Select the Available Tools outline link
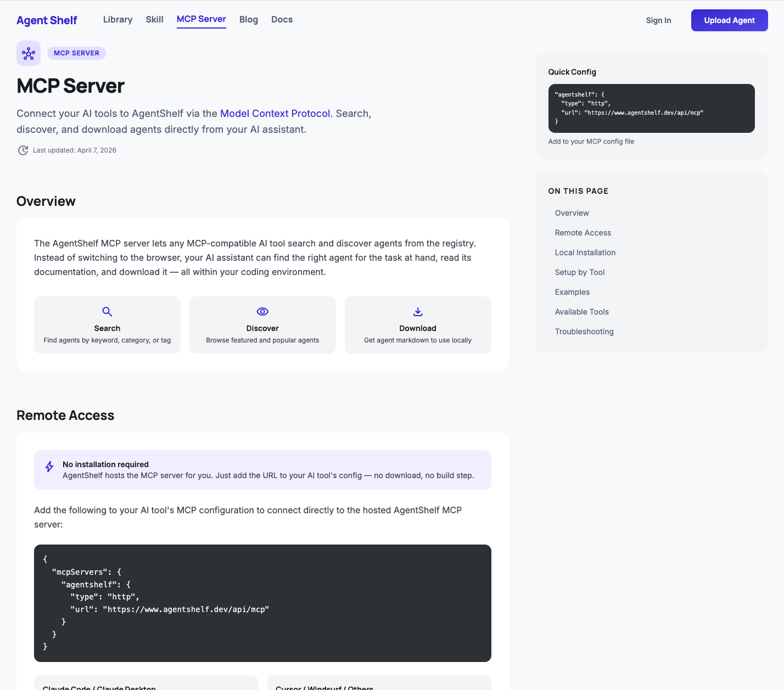Screen dimensions: 784x690 (x=581, y=312)
